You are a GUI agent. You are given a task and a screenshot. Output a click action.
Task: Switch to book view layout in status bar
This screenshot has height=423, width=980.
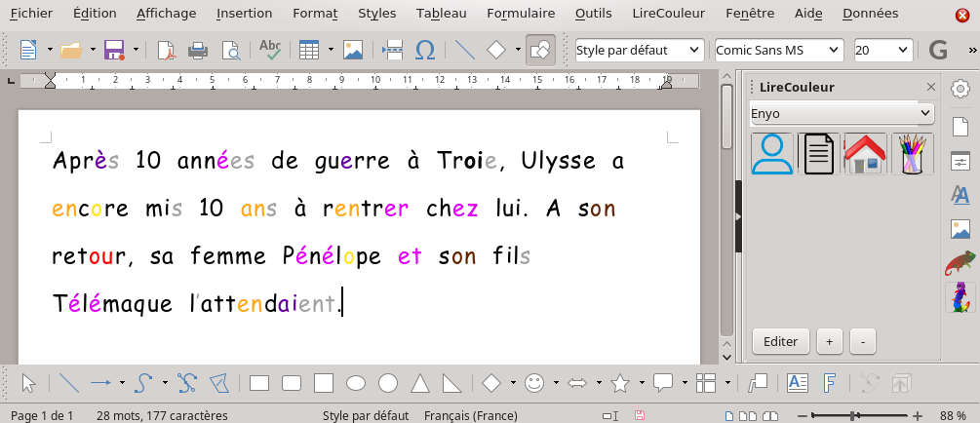(x=768, y=416)
